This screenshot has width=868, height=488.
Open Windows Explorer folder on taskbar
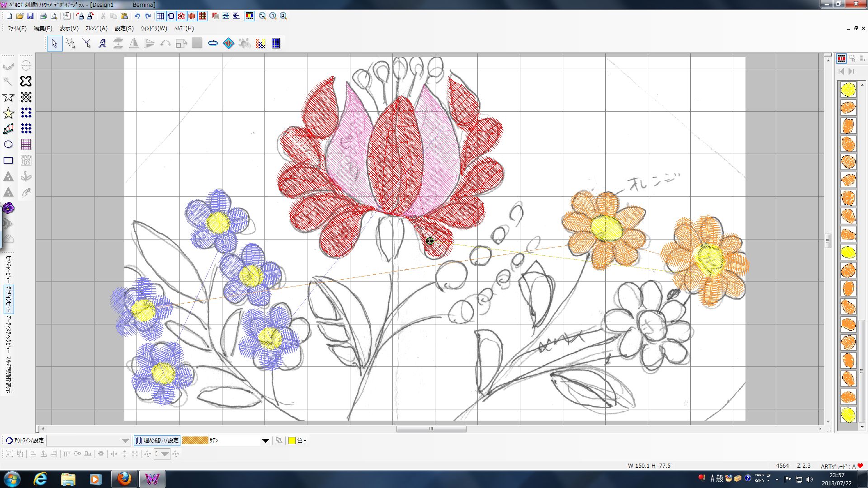pyautogui.click(x=68, y=479)
